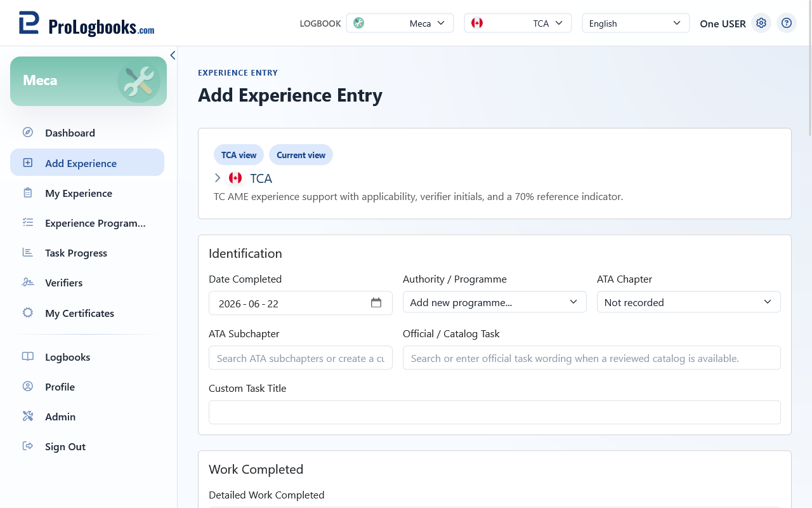The width and height of the screenshot is (812, 508).
Task: Open the TCA authority dropdown in header
Action: pyautogui.click(x=518, y=23)
